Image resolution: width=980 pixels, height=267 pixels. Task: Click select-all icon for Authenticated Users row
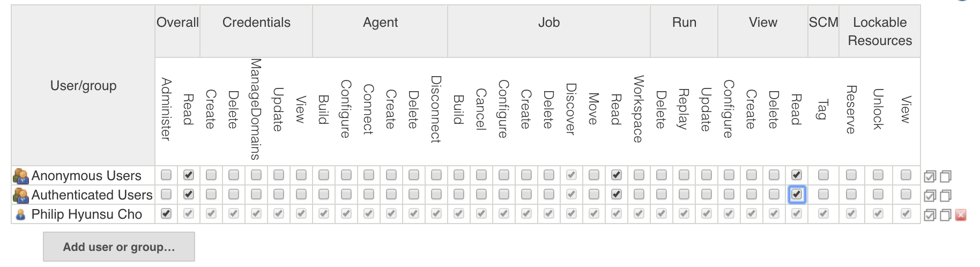pyautogui.click(x=930, y=196)
